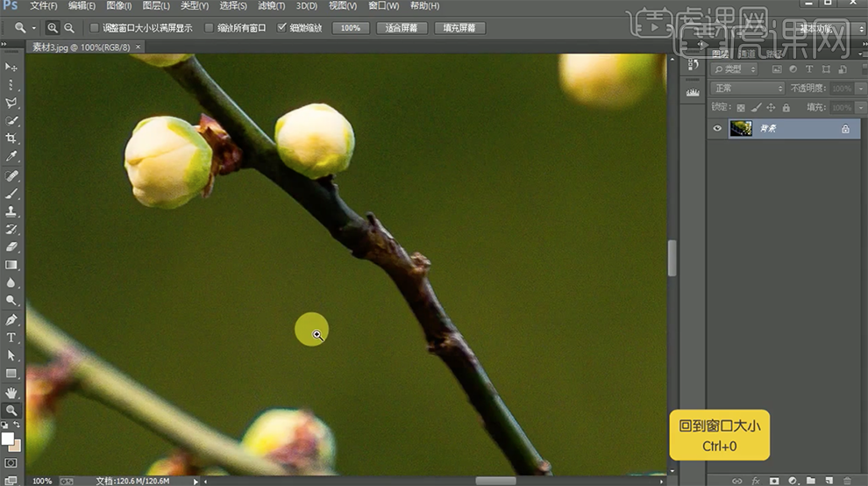Image resolution: width=868 pixels, height=486 pixels.
Task: Select the Eyedropper tool
Action: [x=11, y=156]
